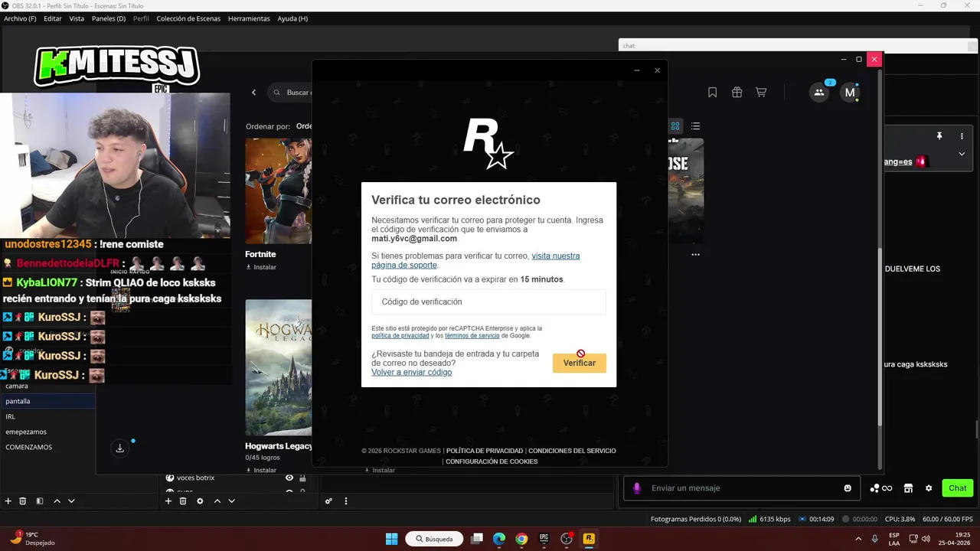This screenshot has height=551, width=980.
Task: Select the camara scene in OBS
Action: point(47,386)
